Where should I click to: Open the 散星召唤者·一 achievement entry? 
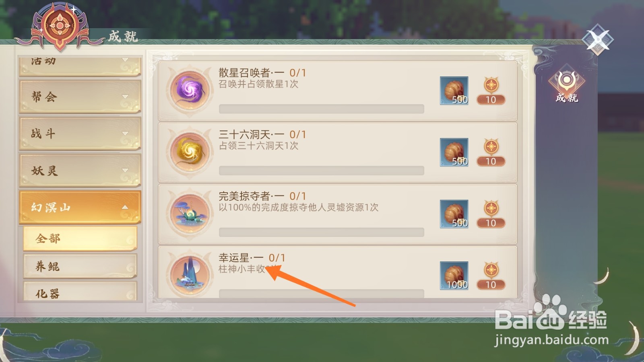(338, 91)
